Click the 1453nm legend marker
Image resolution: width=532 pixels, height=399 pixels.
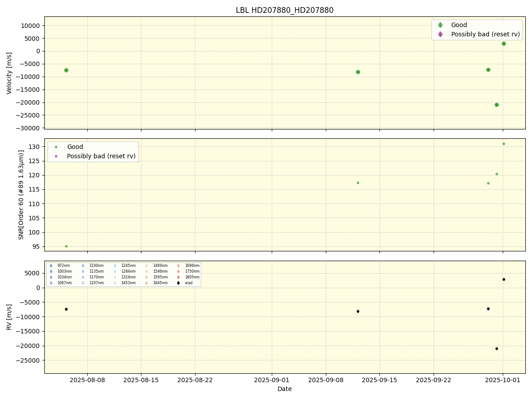115,283
